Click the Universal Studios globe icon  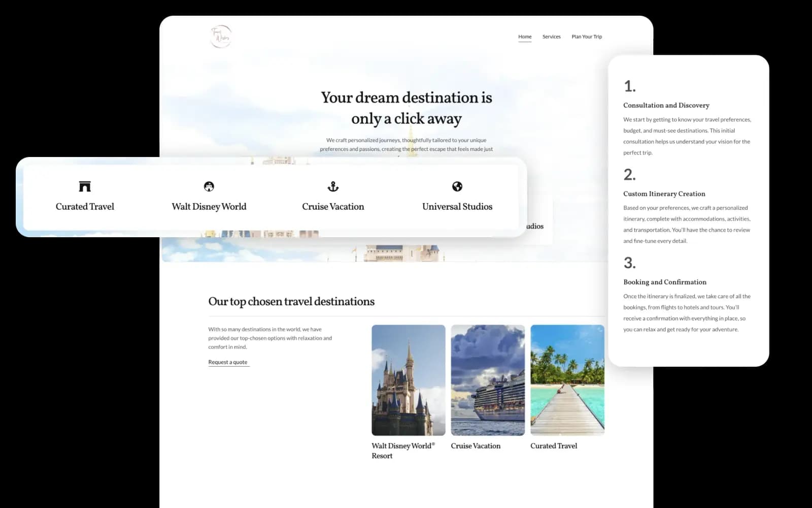pos(457,186)
